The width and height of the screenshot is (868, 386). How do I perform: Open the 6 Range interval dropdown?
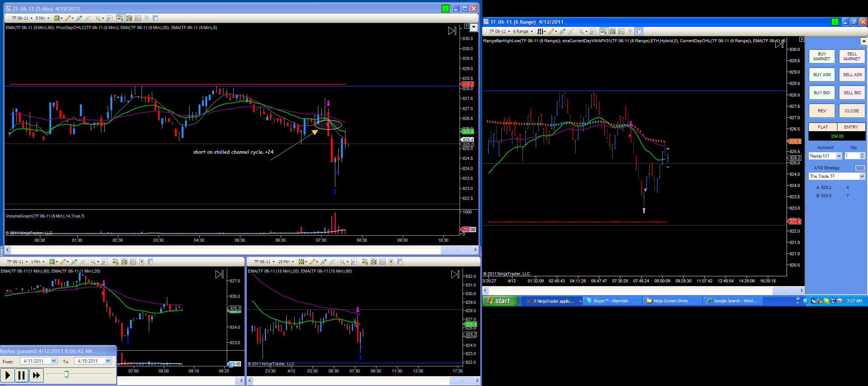click(523, 31)
